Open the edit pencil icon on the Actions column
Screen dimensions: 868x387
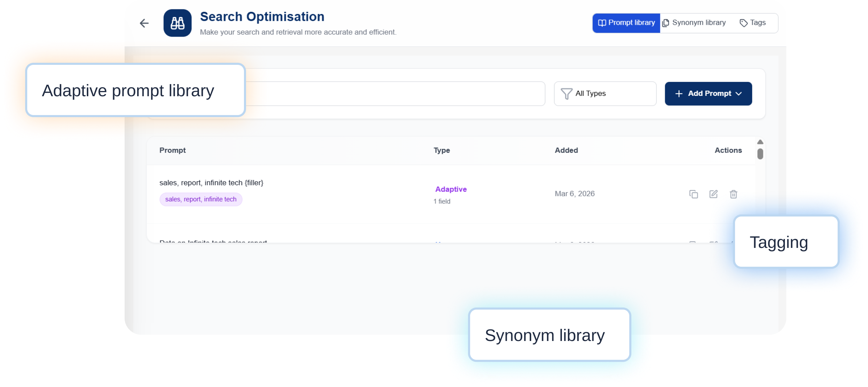(714, 194)
